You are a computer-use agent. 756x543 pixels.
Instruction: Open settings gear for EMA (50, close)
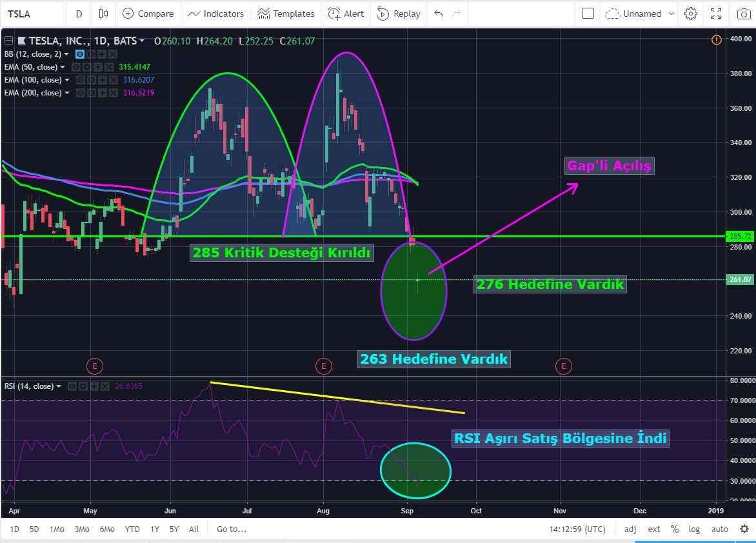tap(86, 67)
